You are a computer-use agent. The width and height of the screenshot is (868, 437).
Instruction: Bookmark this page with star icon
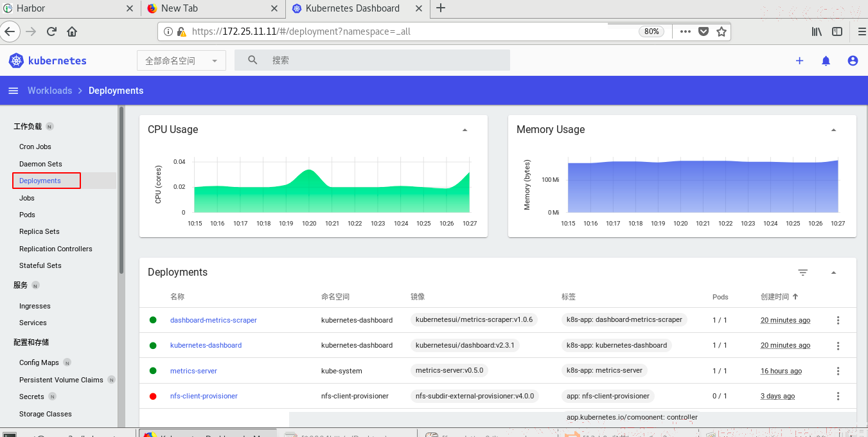pyautogui.click(x=721, y=31)
